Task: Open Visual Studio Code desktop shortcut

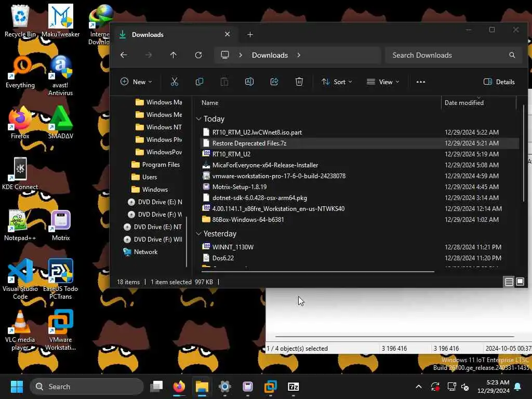Action: point(20,279)
